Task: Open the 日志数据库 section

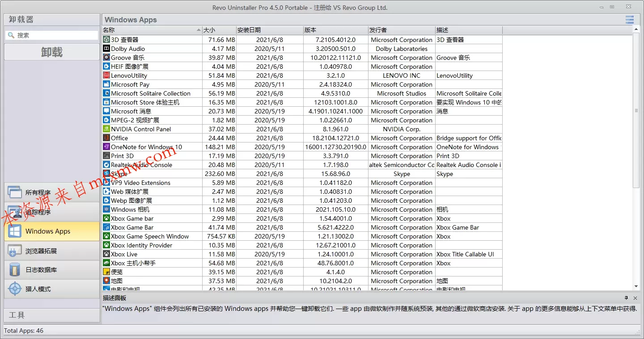Action: pyautogui.click(x=52, y=270)
